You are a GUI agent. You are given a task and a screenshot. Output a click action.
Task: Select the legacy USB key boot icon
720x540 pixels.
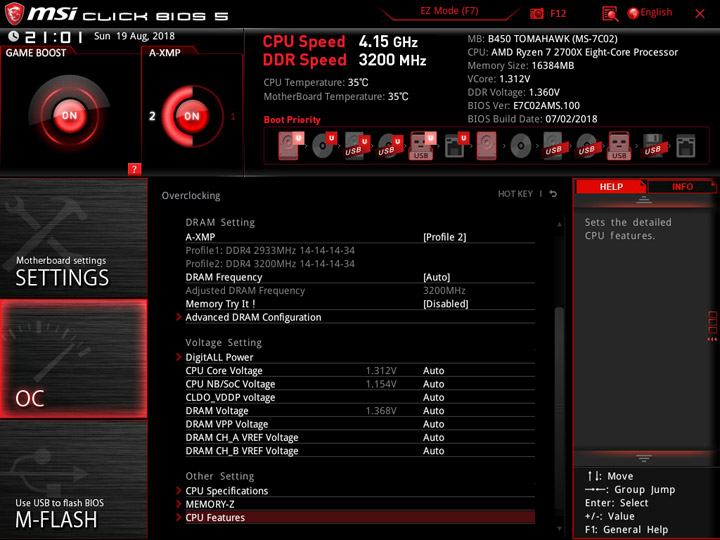click(619, 146)
